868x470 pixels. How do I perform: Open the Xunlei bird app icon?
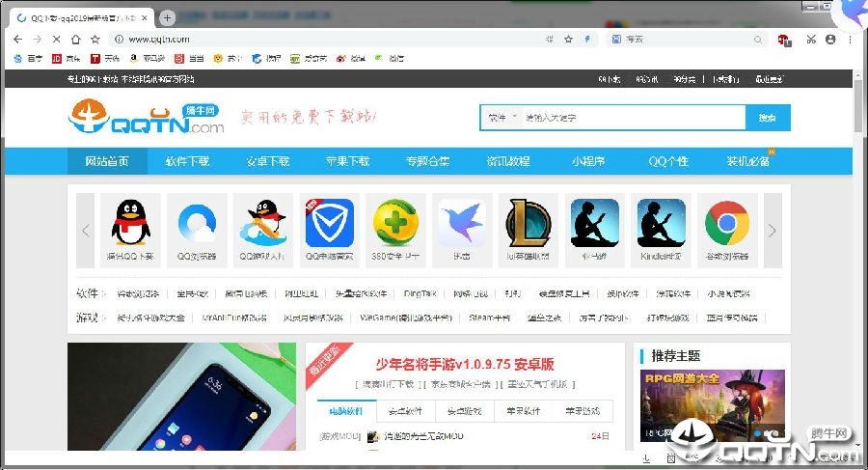pyautogui.click(x=462, y=230)
